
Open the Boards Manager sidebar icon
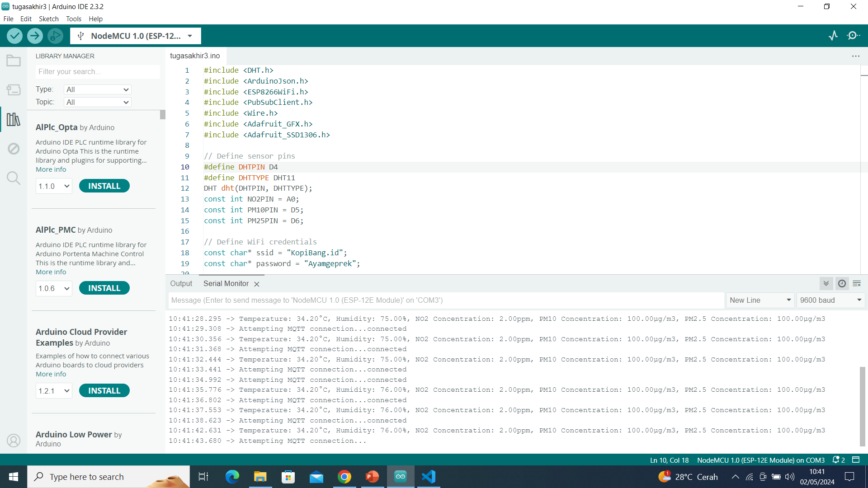14,90
